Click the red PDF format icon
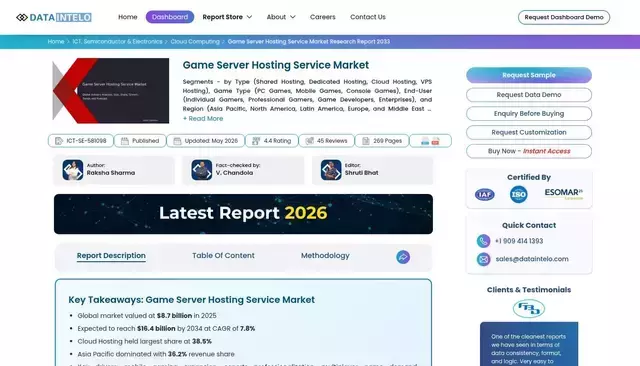Image resolution: width=640 pixels, height=366 pixels. click(436, 141)
